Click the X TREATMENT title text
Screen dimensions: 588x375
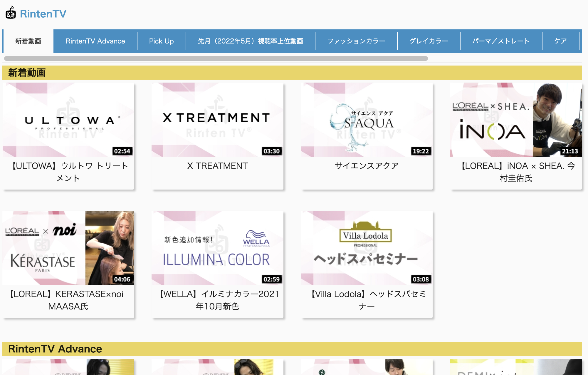pyautogui.click(x=217, y=166)
